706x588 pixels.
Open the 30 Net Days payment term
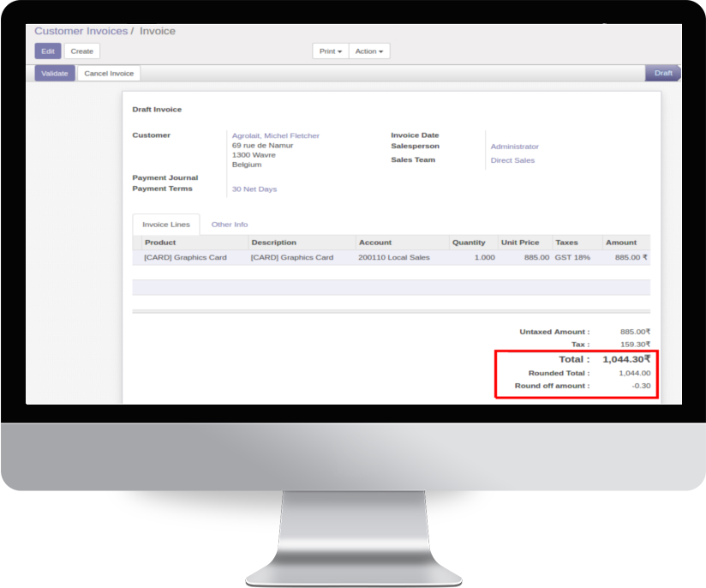[254, 189]
